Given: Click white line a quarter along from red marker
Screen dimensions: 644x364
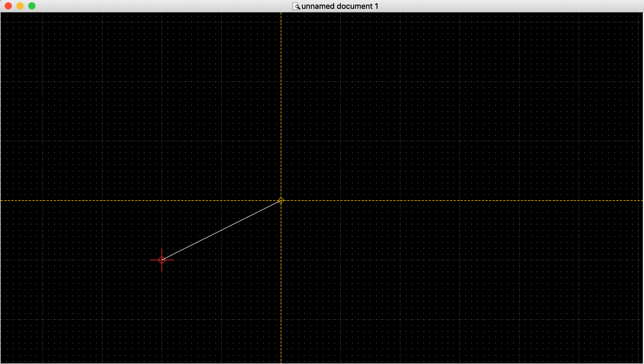Looking at the screenshot, I should tap(192, 245).
